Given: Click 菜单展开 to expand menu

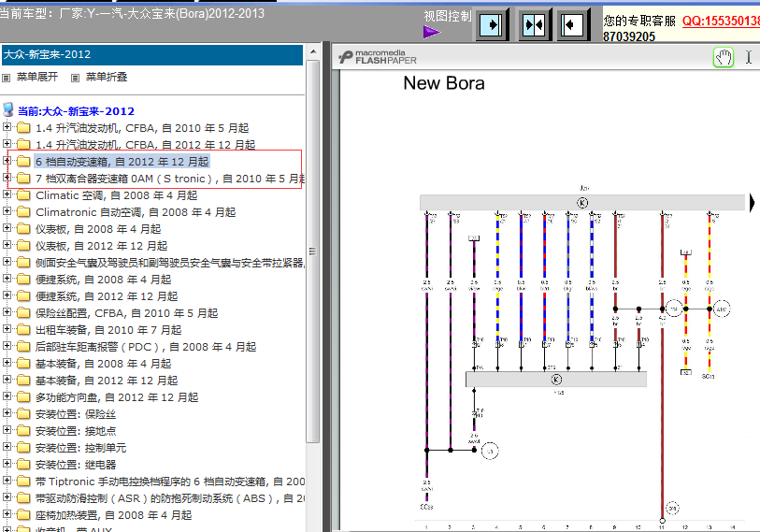Looking at the screenshot, I should pyautogui.click(x=37, y=77).
